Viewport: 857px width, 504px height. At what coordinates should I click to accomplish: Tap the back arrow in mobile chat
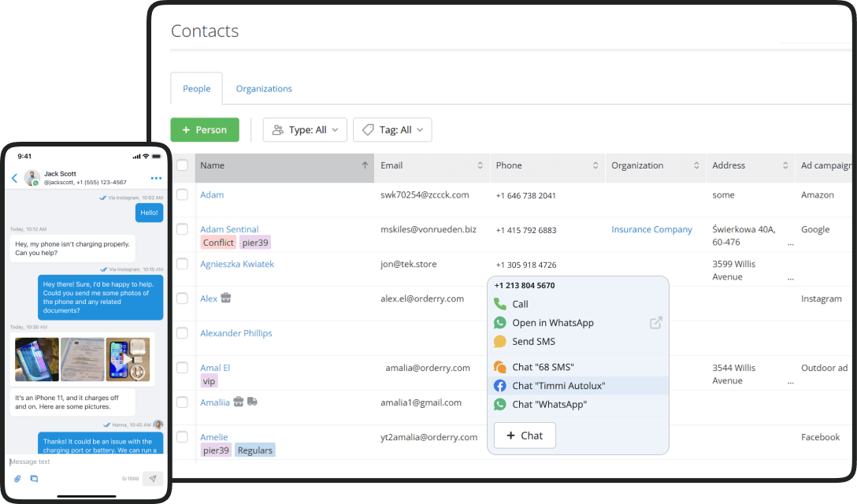click(x=14, y=178)
